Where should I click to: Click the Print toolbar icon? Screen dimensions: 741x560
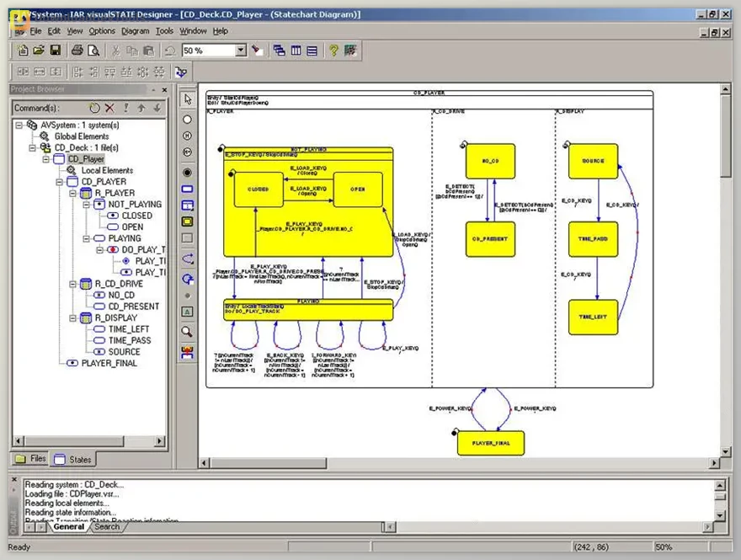[77, 51]
